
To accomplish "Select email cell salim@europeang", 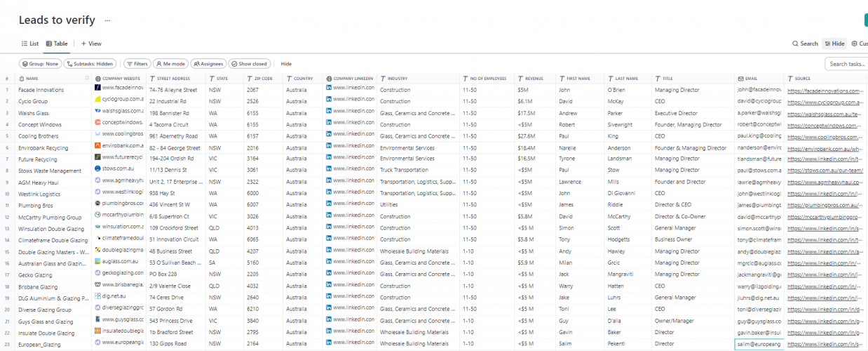I will (x=759, y=344).
